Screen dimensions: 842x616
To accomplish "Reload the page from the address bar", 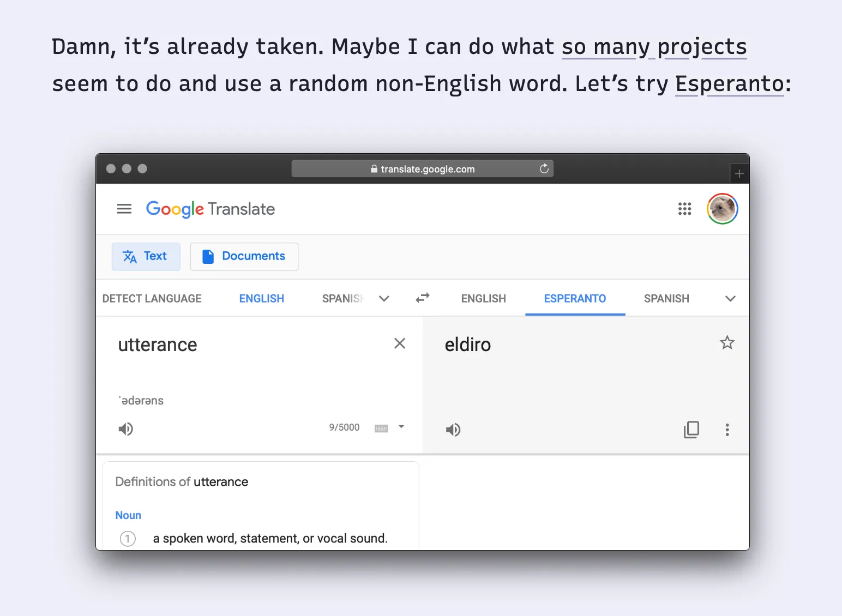I will coord(544,169).
